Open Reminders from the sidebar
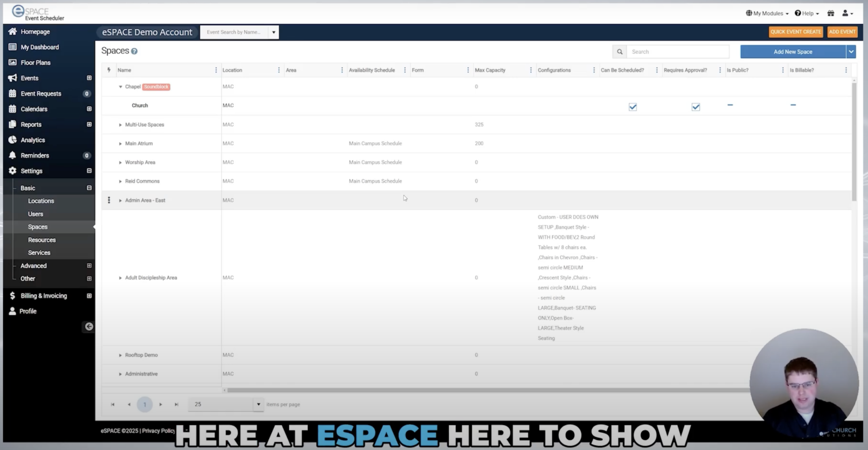 tap(34, 155)
